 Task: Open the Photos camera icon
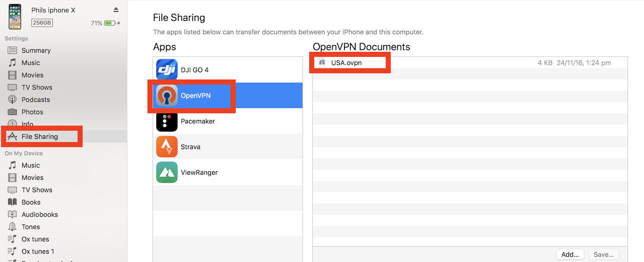(x=12, y=112)
